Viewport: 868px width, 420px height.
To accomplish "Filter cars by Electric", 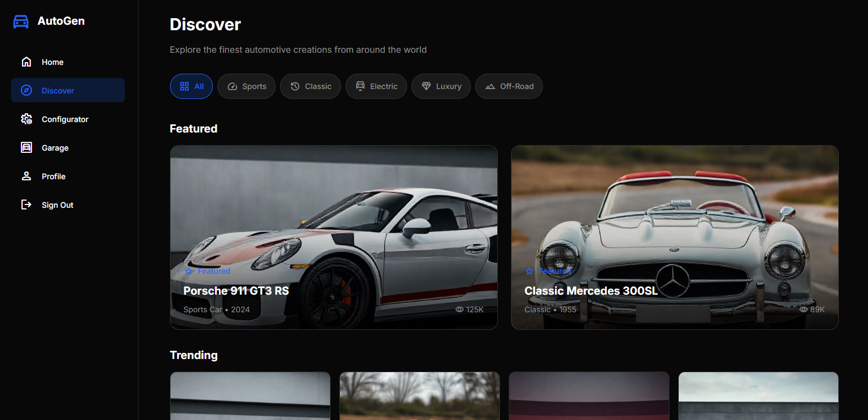I will [x=376, y=86].
